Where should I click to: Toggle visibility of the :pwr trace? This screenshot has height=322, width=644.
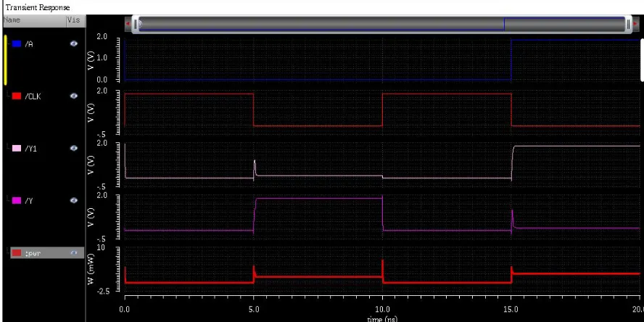click(74, 253)
